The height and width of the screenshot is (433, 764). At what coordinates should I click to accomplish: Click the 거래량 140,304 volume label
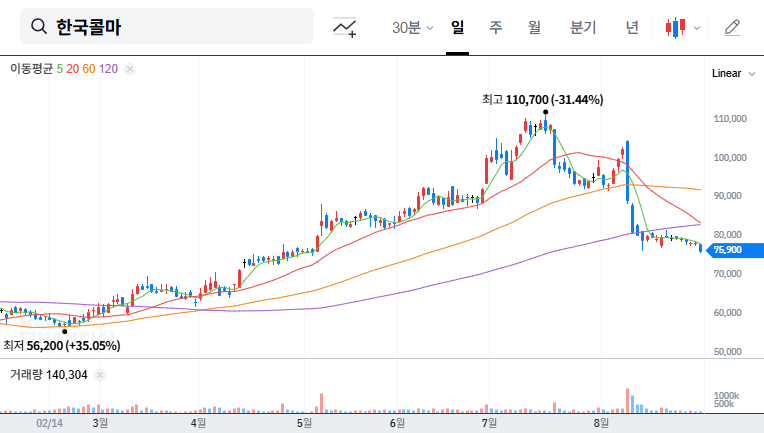point(49,375)
